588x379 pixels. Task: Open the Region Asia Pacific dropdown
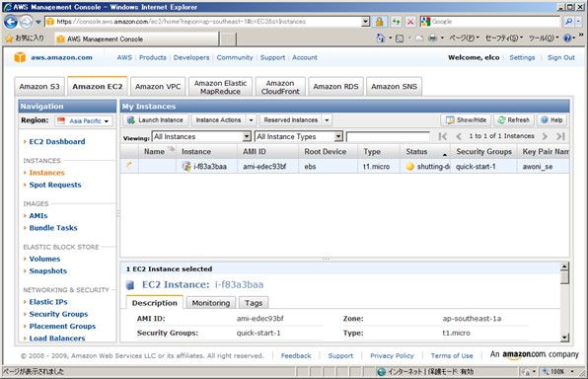point(84,120)
